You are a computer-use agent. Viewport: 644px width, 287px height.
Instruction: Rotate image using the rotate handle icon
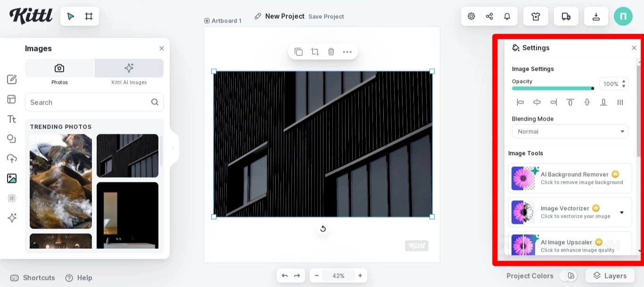[323, 229]
